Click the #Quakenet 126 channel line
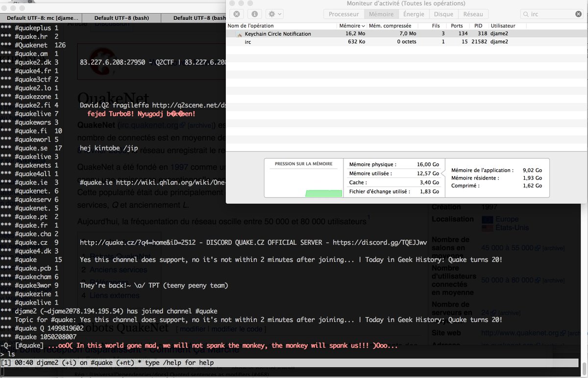The height and width of the screenshot is (378, 588). [x=33, y=45]
